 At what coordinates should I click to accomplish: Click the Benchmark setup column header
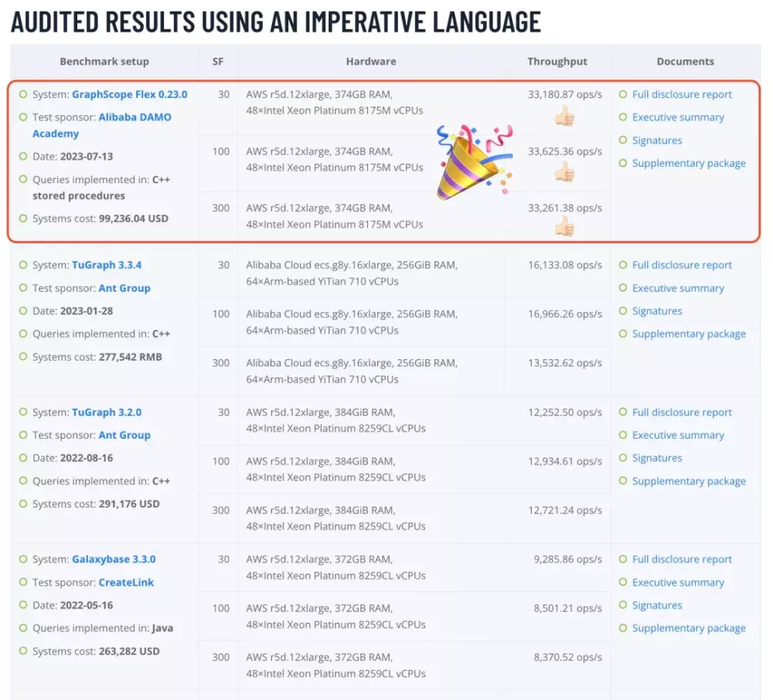(104, 62)
